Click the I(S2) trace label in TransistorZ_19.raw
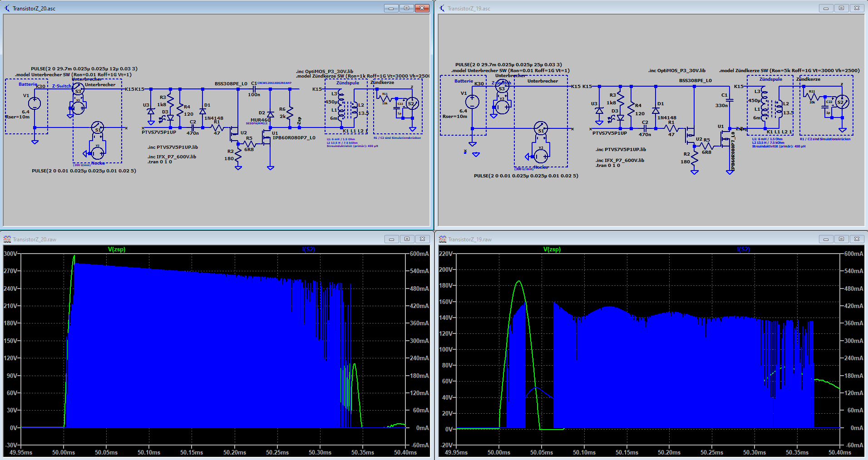This screenshot has width=868, height=460. point(743,249)
